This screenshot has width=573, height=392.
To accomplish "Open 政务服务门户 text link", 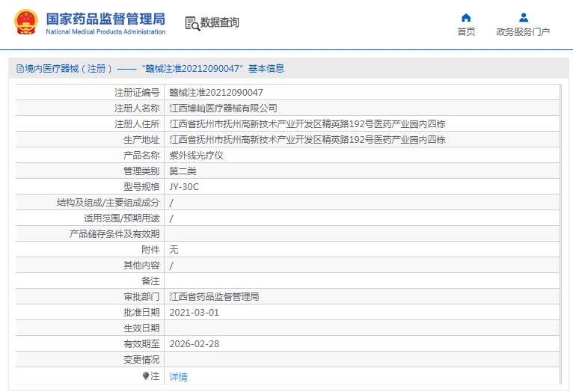I will point(523,32).
